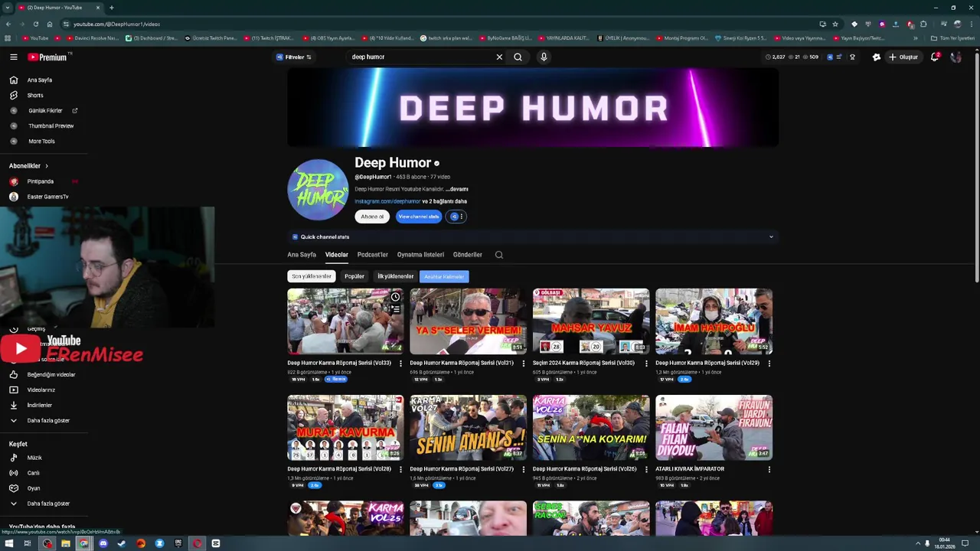Expand channel description with ...devamı
Screen dimensions: 980x551
click(457, 189)
